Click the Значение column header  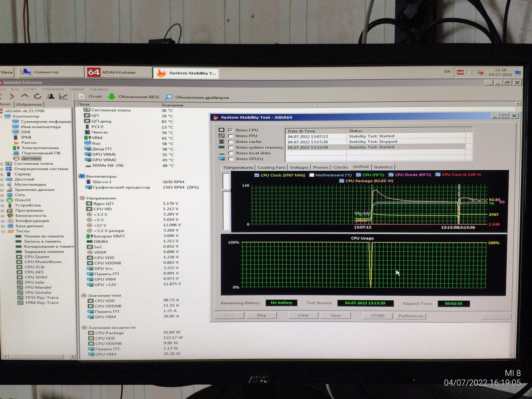(238, 105)
